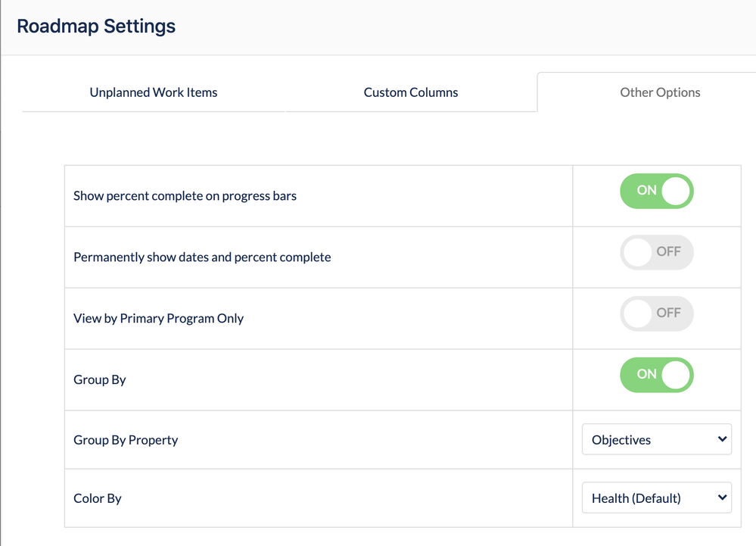Turn on View by Primary Program Only

click(x=656, y=314)
